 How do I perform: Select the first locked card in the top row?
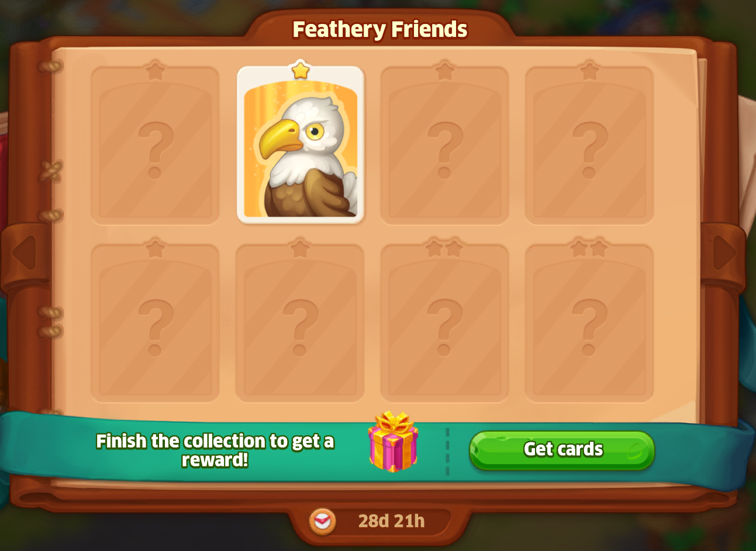(x=155, y=145)
